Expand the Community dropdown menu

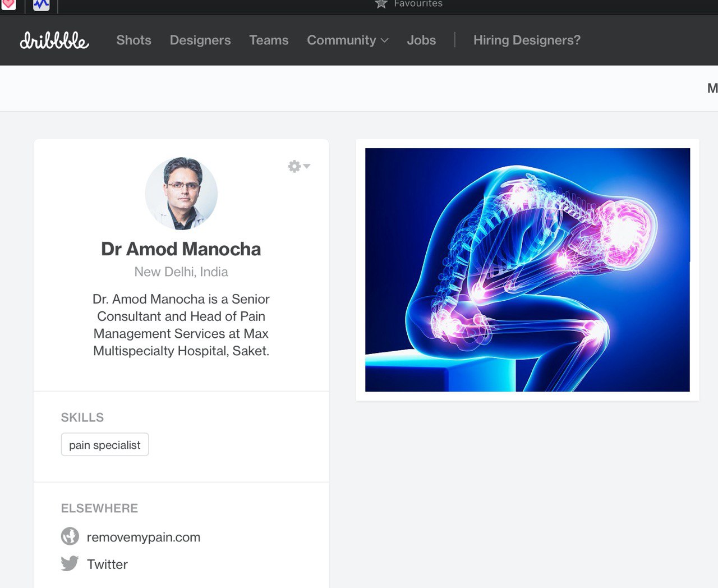(347, 40)
